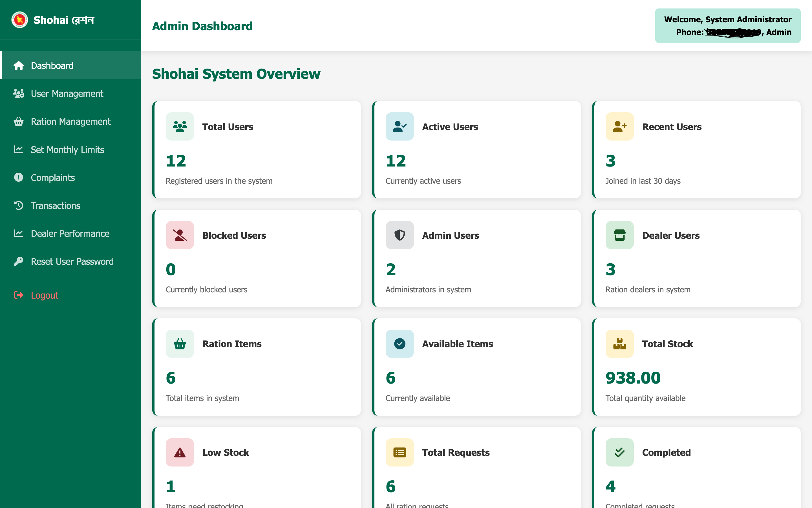The width and height of the screenshot is (812, 508).
Task: Open Dealer Performance from the sidebar
Action: (70, 233)
